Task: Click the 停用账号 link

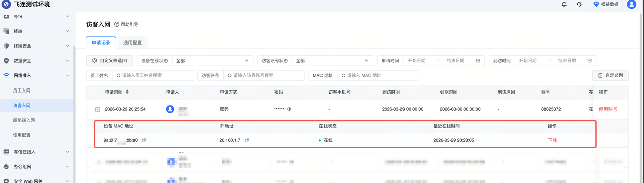Action: click(608, 109)
